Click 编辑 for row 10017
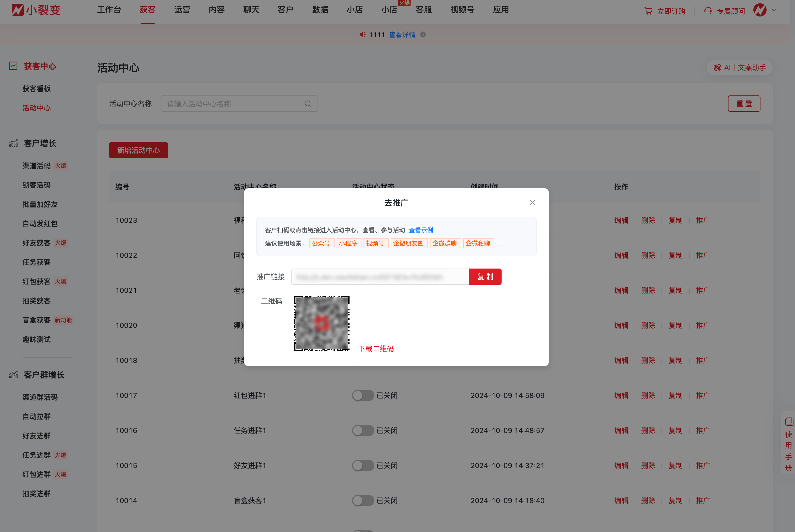Screen dimensions: 795x532 pos(621,395)
